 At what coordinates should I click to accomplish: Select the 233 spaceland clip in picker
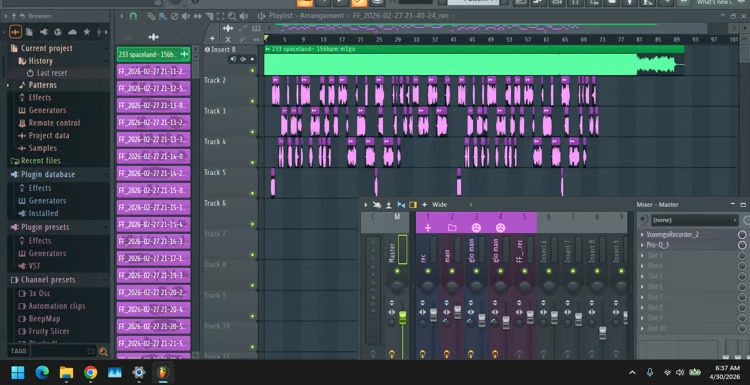154,55
